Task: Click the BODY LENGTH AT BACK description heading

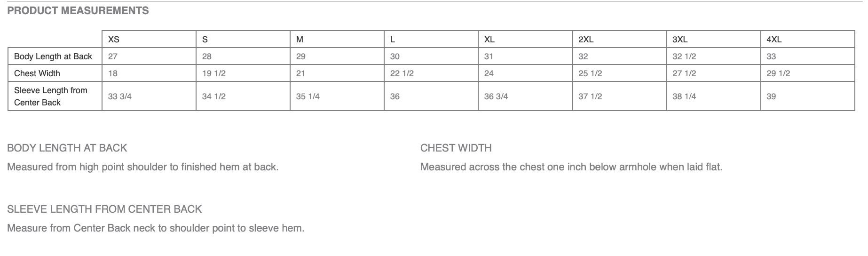Action: (x=67, y=148)
